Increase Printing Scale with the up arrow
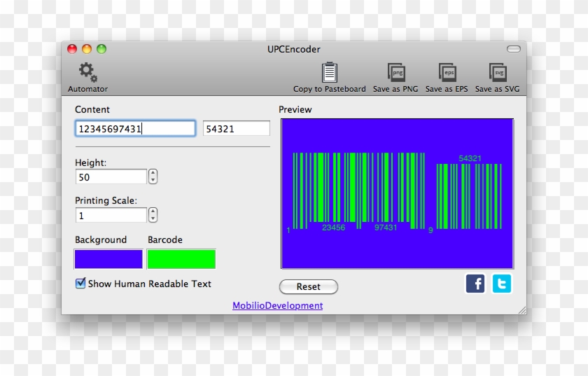588x376 pixels. 153,211
